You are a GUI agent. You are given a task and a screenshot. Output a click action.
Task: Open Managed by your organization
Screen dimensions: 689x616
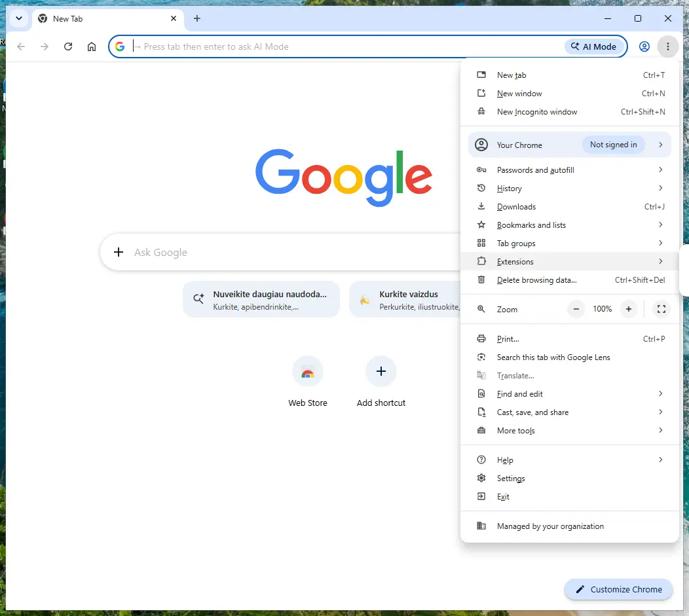(570, 526)
